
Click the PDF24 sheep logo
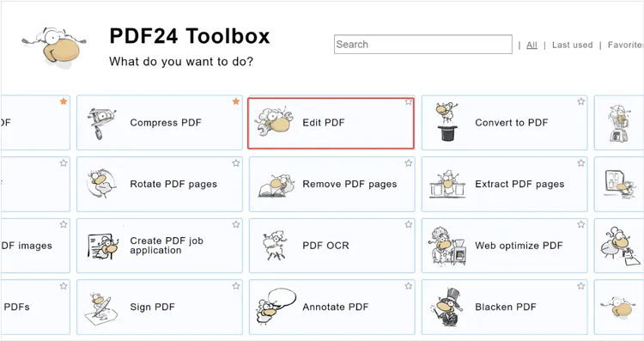click(54, 47)
